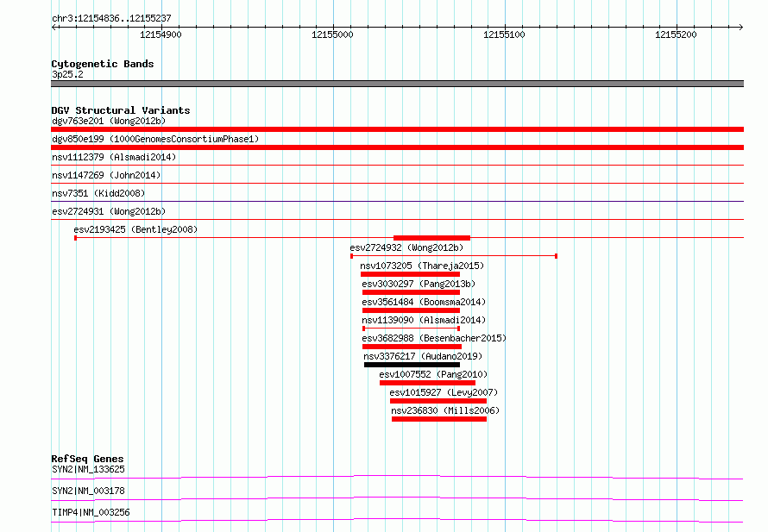The image size is (768, 532).
Task: Click the magenta line under TIMP4|NM_003256
Action: [x=397, y=520]
